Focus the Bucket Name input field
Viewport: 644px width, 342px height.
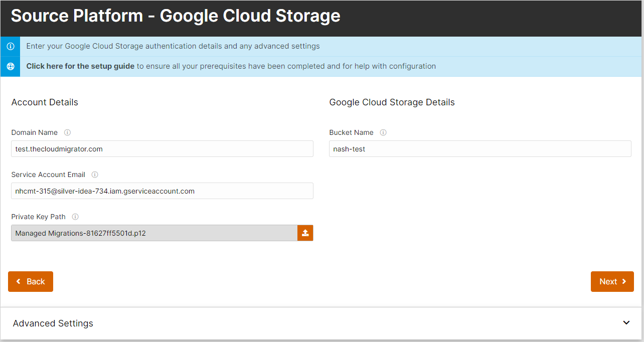(x=480, y=149)
